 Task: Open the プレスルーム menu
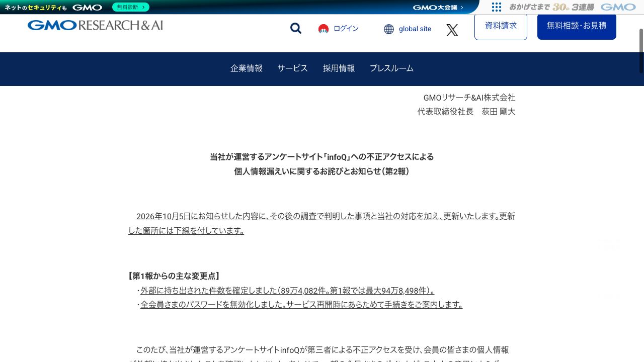point(392,68)
